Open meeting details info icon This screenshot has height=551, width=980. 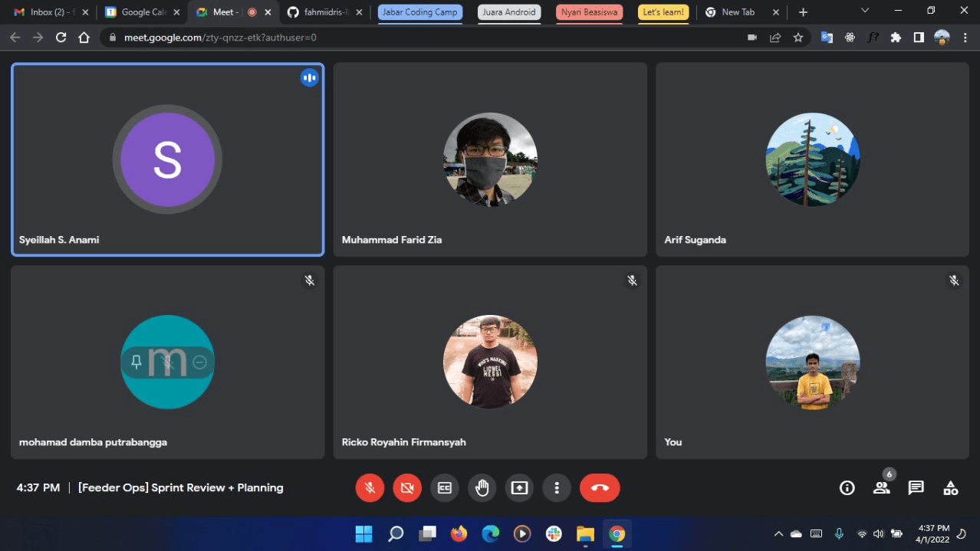[x=847, y=488]
